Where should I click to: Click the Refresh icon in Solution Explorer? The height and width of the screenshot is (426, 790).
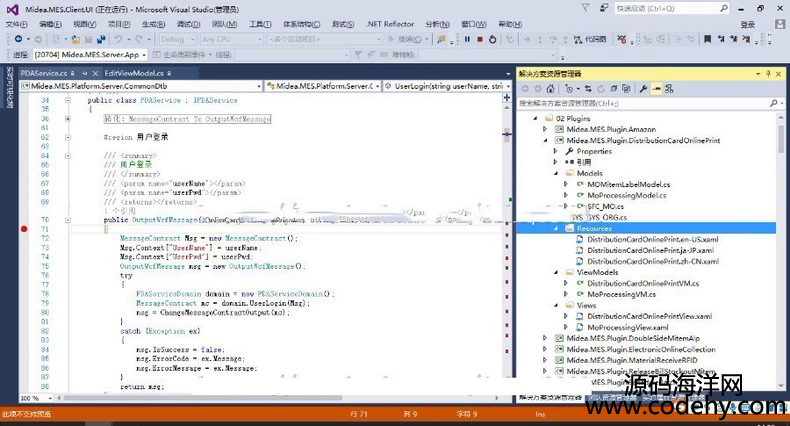click(601, 89)
